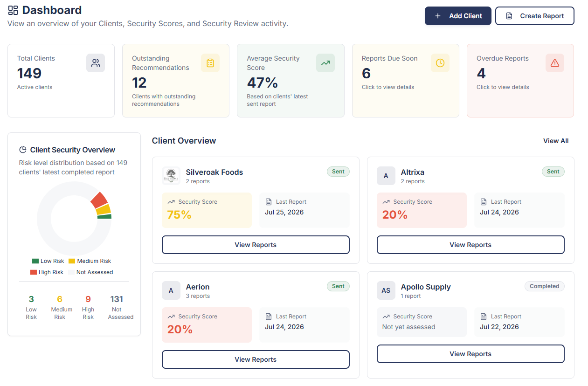Click the Last Report file icon in Altrixa
The height and width of the screenshot is (386, 588).
point(484,202)
